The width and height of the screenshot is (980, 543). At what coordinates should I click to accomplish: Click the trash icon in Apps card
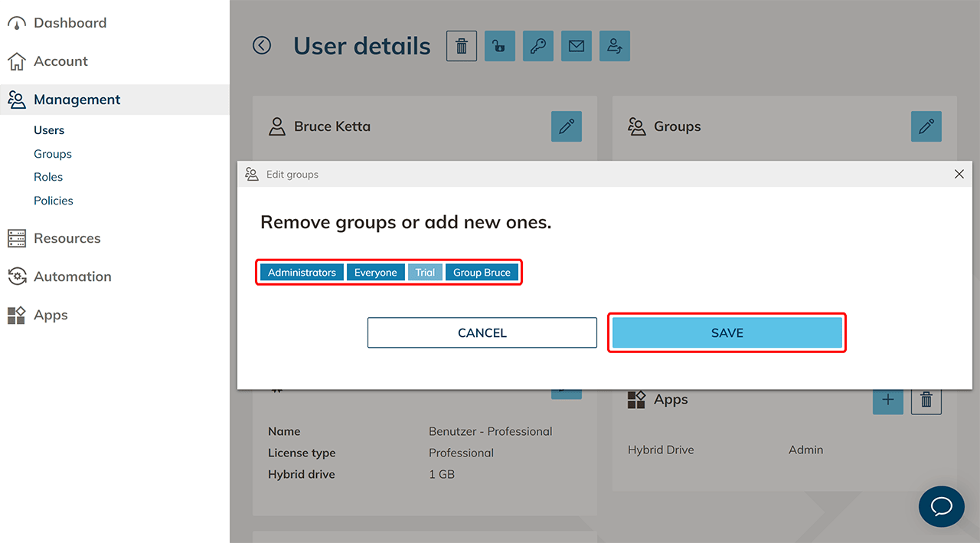926,400
